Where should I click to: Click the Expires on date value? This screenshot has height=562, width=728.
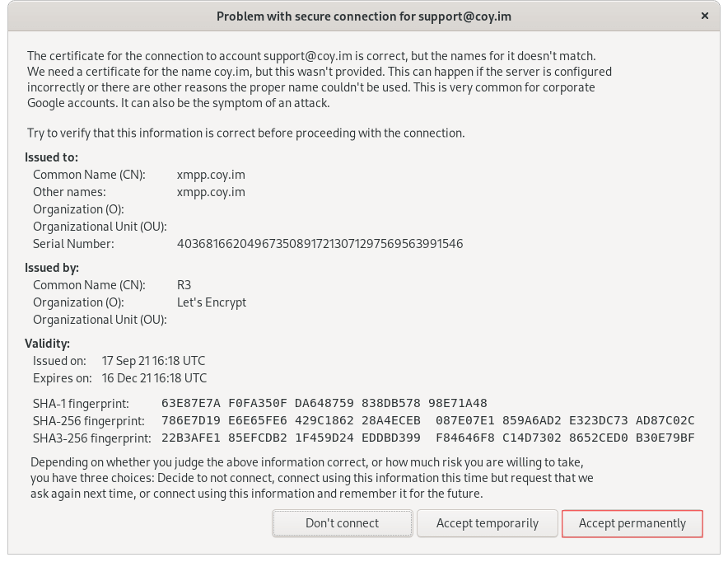point(154,378)
